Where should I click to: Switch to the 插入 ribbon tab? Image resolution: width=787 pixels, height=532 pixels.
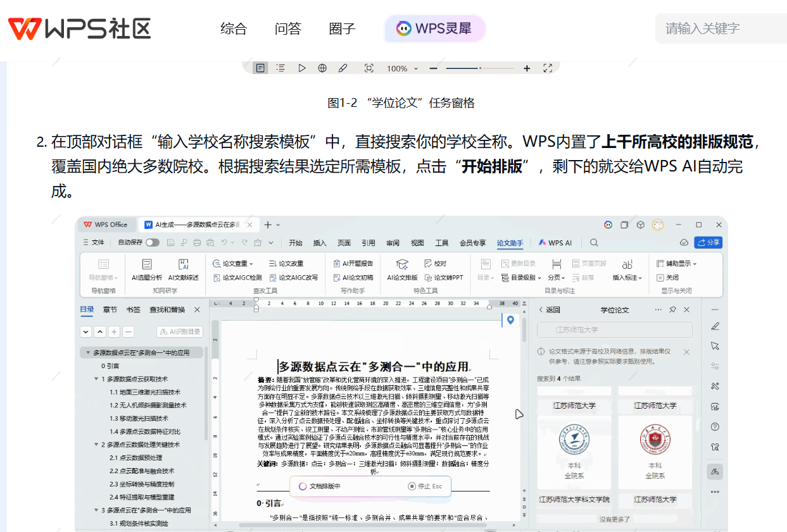coord(320,243)
